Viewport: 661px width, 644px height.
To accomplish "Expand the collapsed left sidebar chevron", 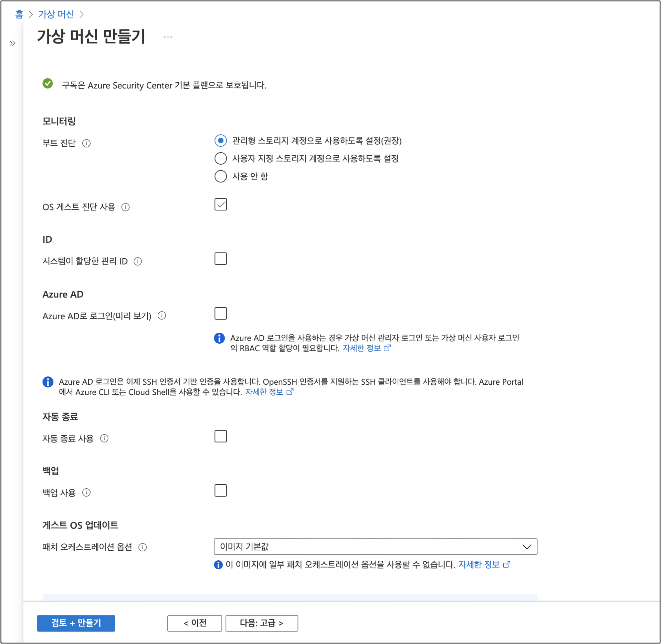I will point(12,43).
